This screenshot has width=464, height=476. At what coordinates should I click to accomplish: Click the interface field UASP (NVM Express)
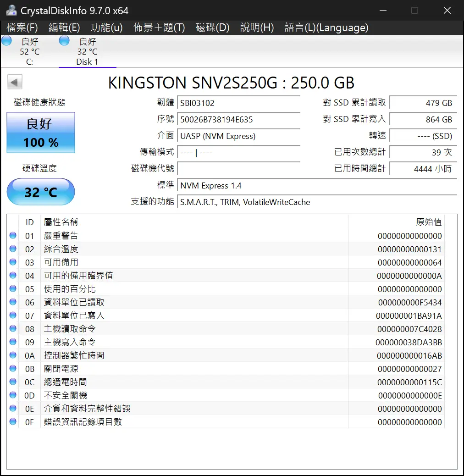point(239,136)
